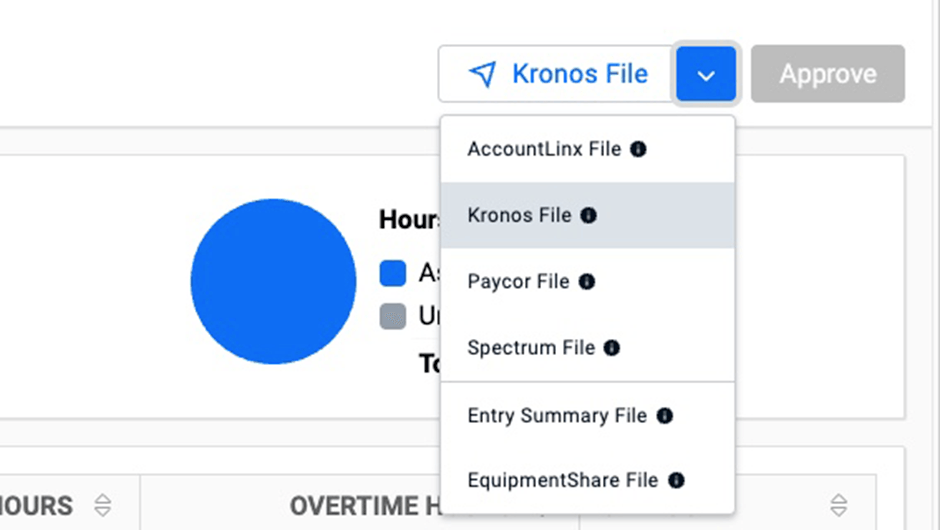940x530 pixels.
Task: Sort by the HOURS column arrows
Action: click(103, 505)
